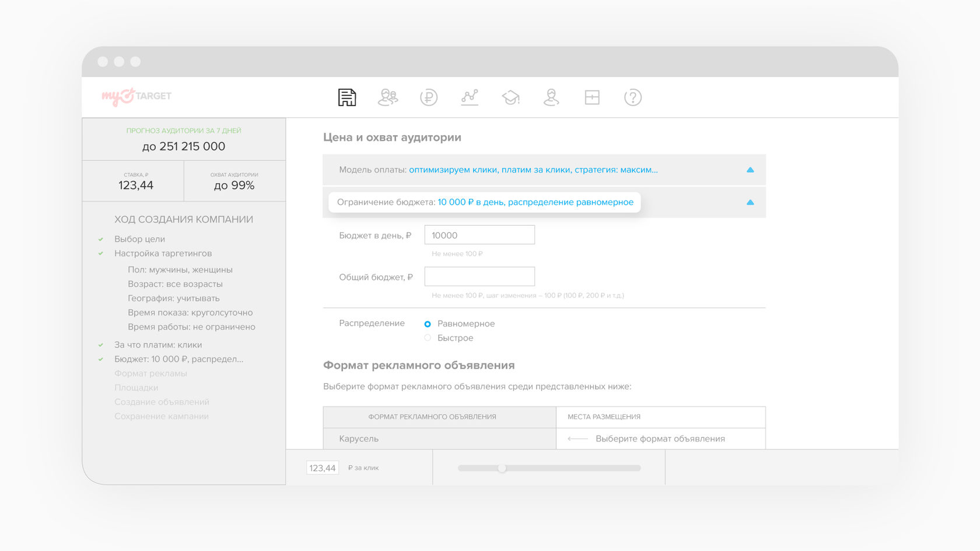Collapse the Ограничение бюджета section arrow
Image resolution: width=980 pixels, height=551 pixels.
pos(750,202)
